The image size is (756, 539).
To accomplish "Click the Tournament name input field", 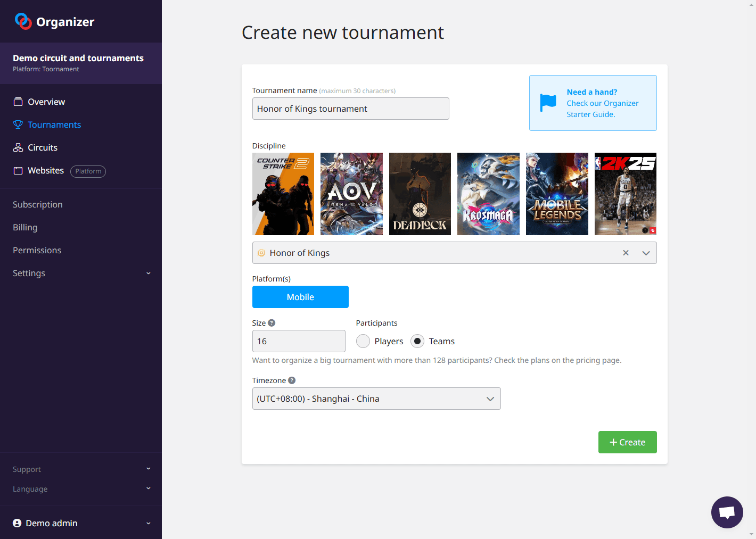I will pos(350,109).
